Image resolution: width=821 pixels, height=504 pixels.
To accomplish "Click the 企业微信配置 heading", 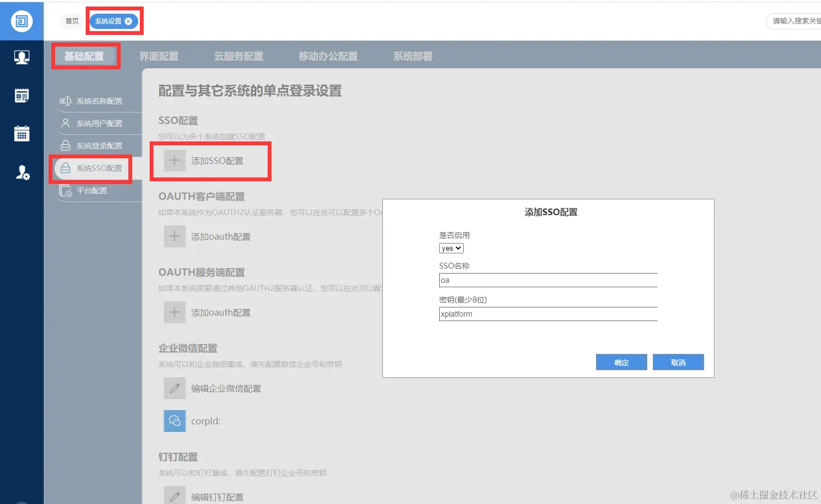I will (x=188, y=348).
